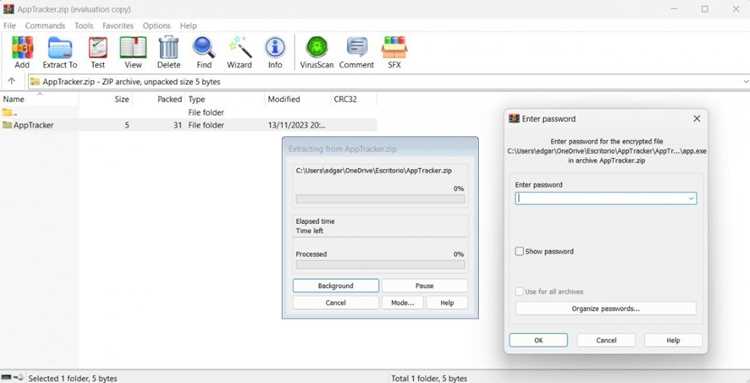Image resolution: width=750 pixels, height=383 pixels.
Task: Send extraction to Background
Action: click(336, 286)
